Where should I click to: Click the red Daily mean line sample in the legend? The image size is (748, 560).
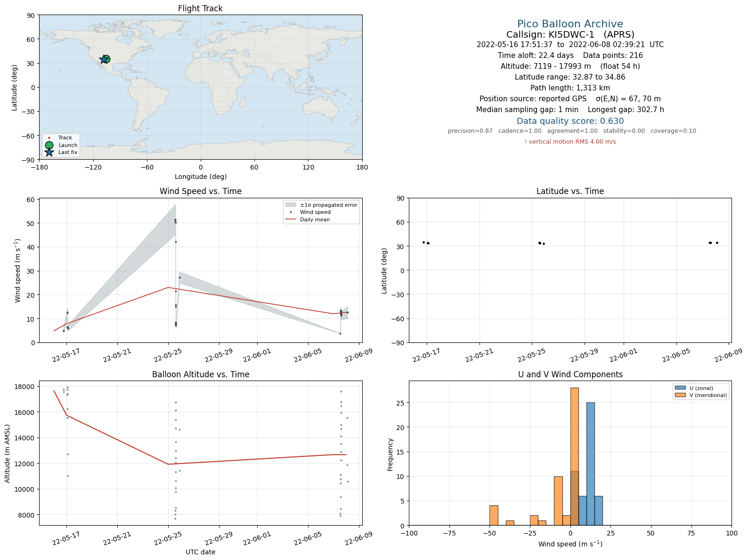pos(291,219)
